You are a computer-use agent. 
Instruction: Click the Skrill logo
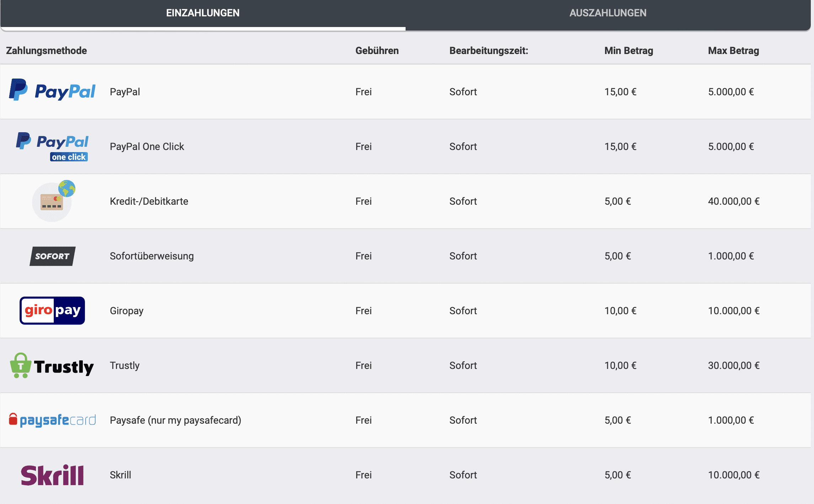point(52,475)
